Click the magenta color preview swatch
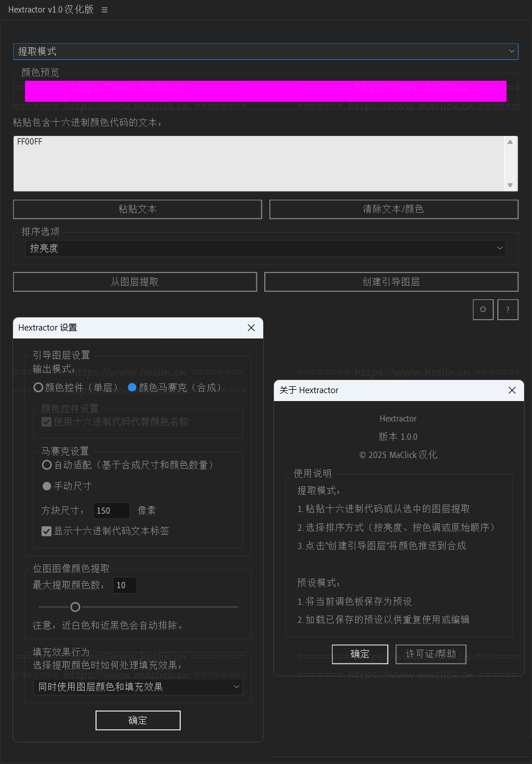 (x=265, y=91)
